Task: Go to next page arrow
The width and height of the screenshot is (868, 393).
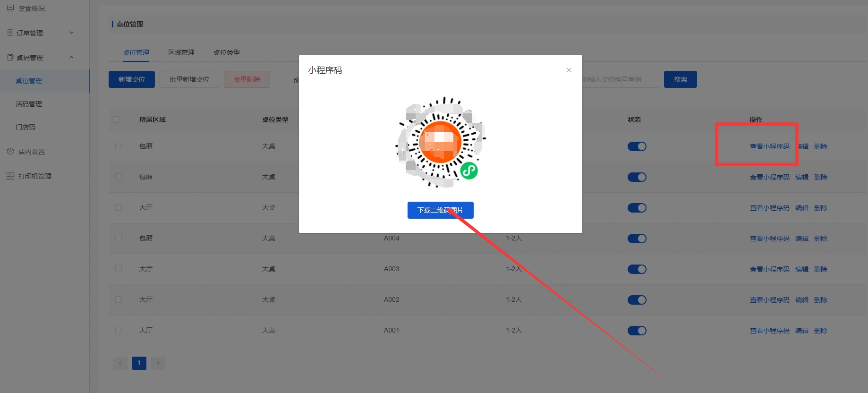Action: click(158, 363)
